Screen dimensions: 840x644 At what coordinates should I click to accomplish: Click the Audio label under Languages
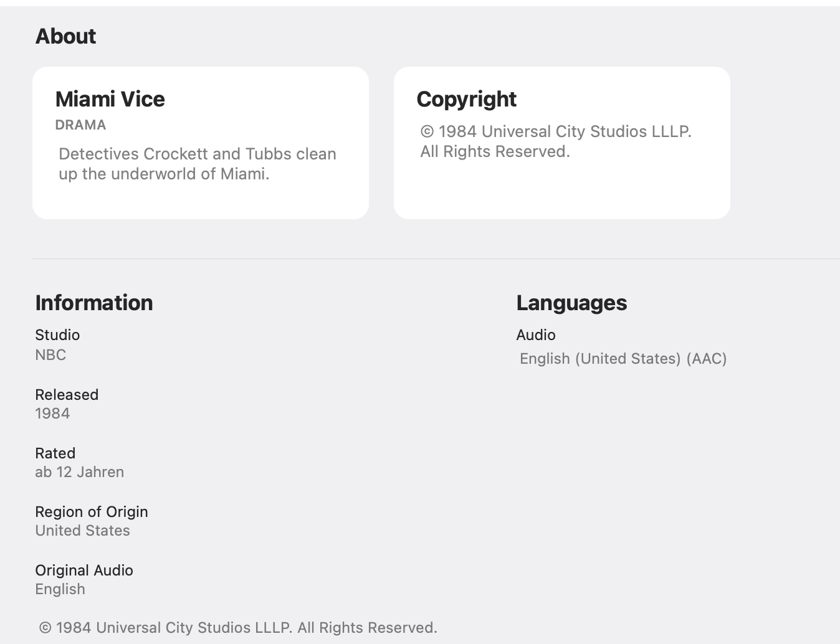click(536, 335)
